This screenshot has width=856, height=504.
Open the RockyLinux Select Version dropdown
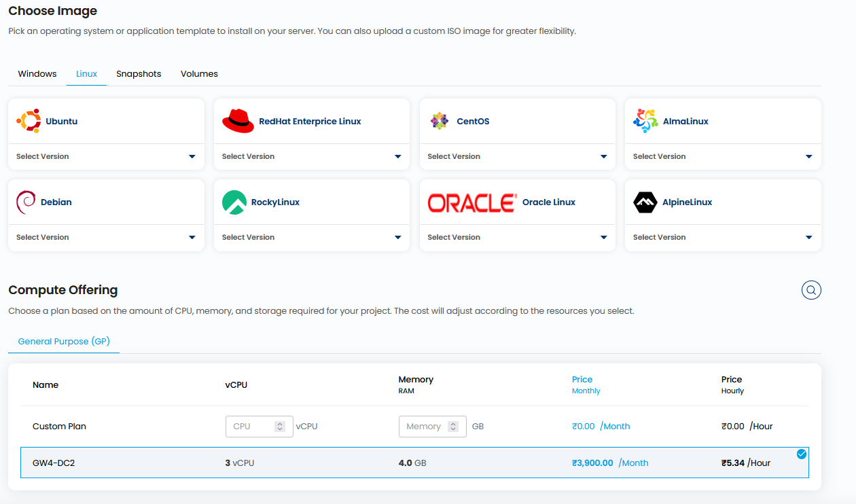click(x=312, y=237)
